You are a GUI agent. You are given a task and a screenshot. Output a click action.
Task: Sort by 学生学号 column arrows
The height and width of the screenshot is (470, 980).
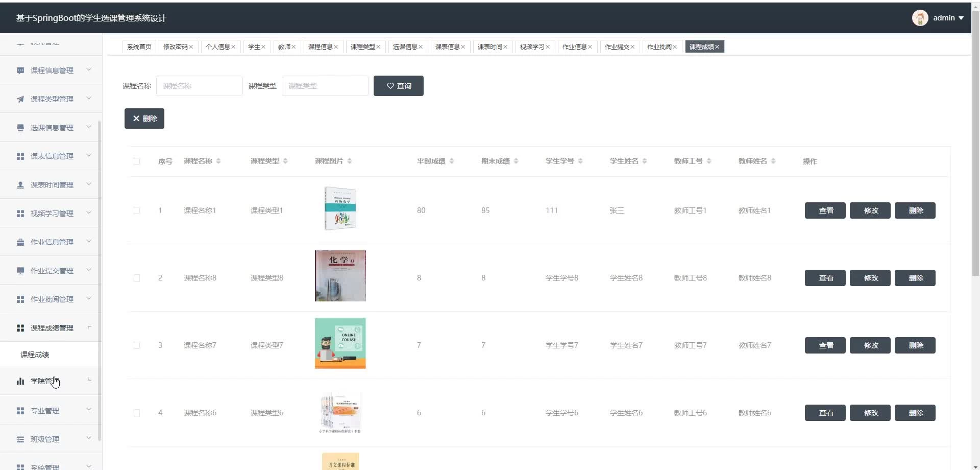point(580,161)
